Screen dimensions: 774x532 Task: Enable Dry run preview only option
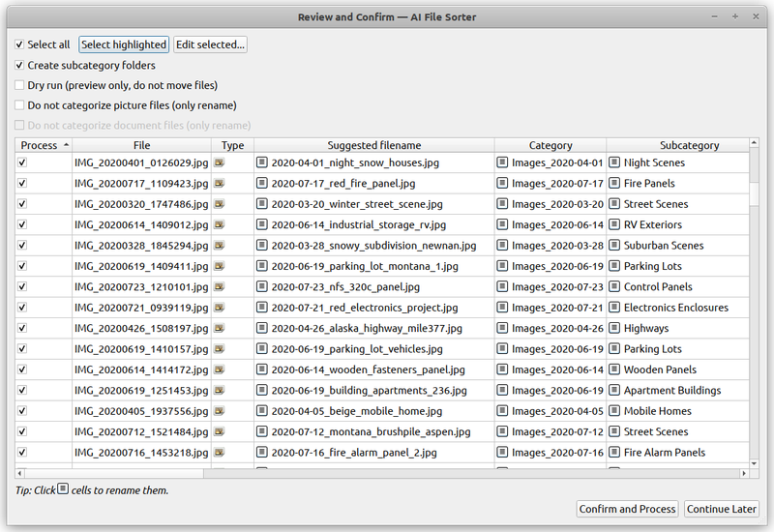(x=19, y=85)
